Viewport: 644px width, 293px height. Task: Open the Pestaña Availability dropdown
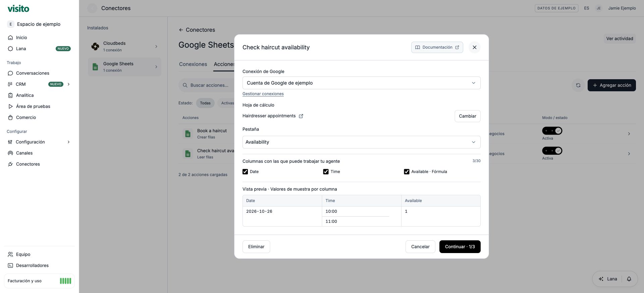pyautogui.click(x=361, y=142)
